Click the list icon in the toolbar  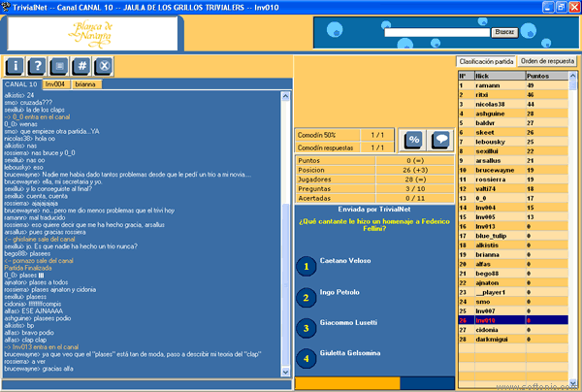[x=60, y=66]
